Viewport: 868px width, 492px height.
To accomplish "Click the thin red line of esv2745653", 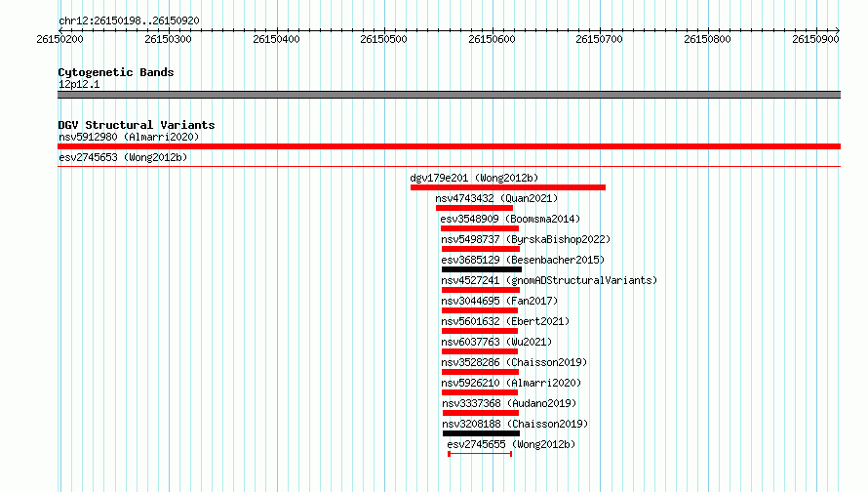I will pos(449,166).
